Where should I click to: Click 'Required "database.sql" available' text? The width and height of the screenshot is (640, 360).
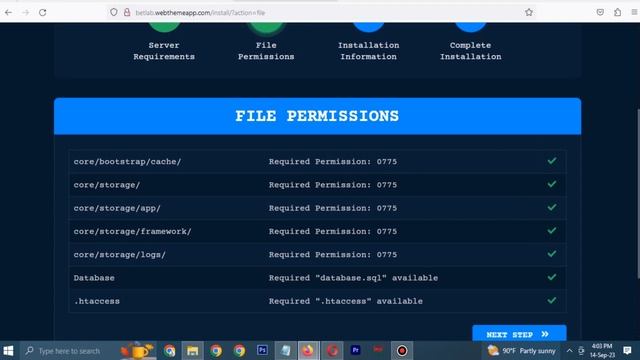click(x=353, y=278)
